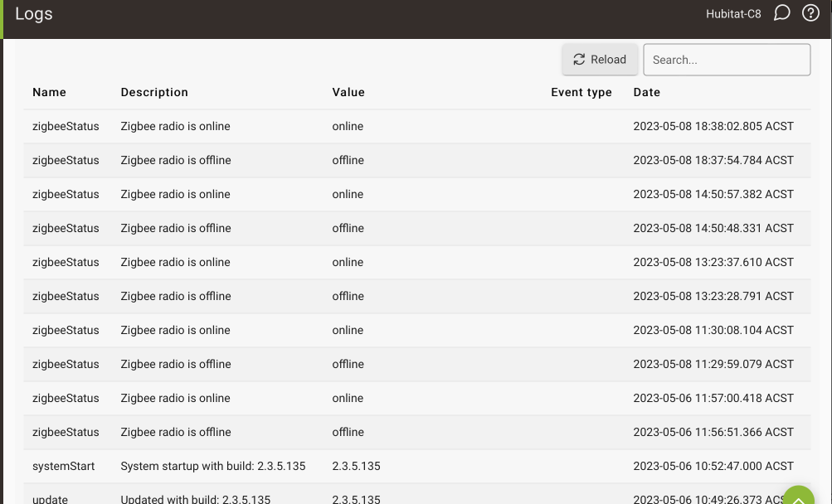Screen dimensions: 832x504
Task: Click 'Zigbee radio is offline' in 18:37:54 row
Action: [176, 160]
